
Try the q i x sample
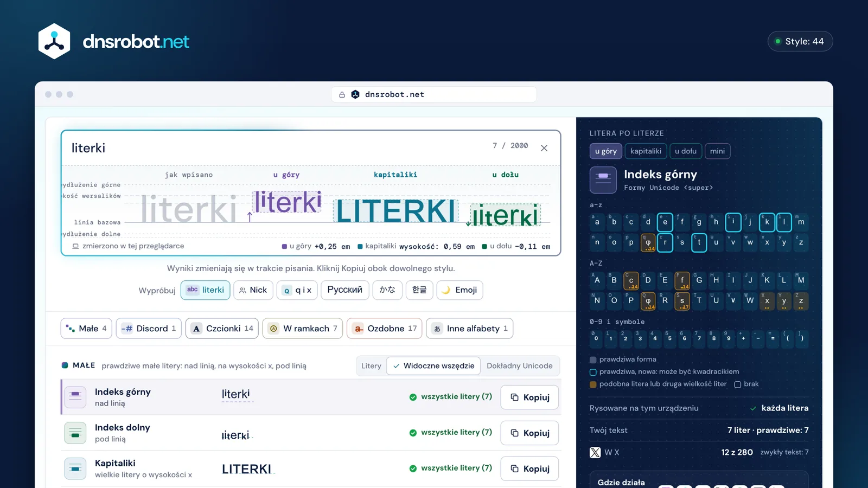click(297, 290)
